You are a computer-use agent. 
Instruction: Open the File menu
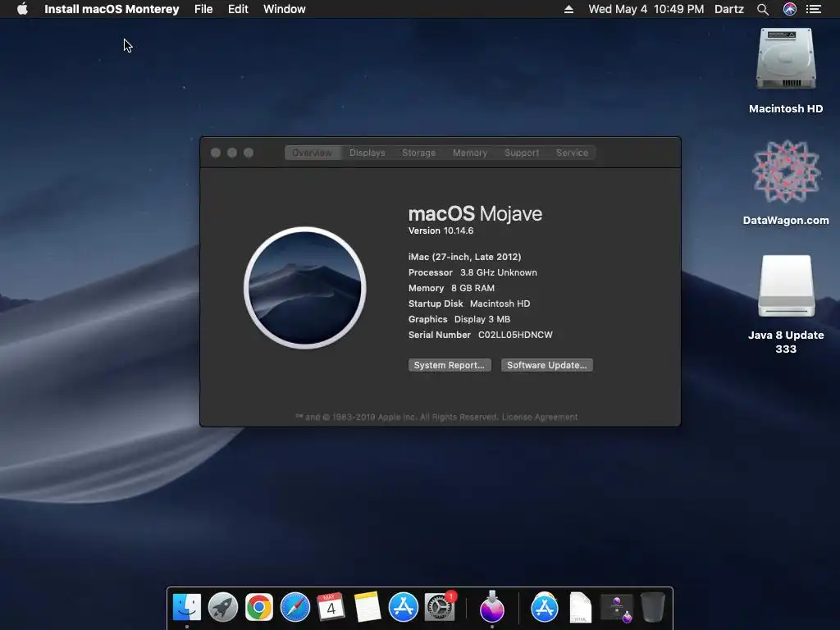(x=203, y=9)
